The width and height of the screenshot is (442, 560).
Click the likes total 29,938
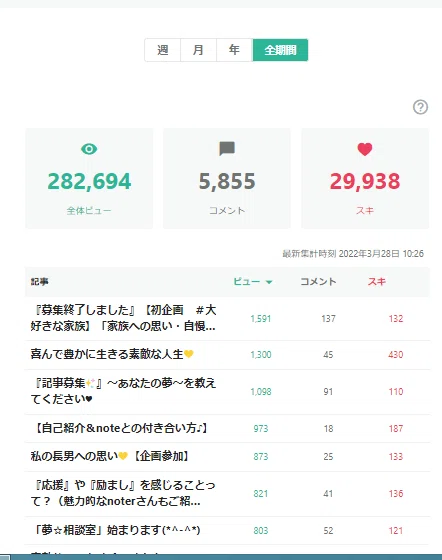365,181
